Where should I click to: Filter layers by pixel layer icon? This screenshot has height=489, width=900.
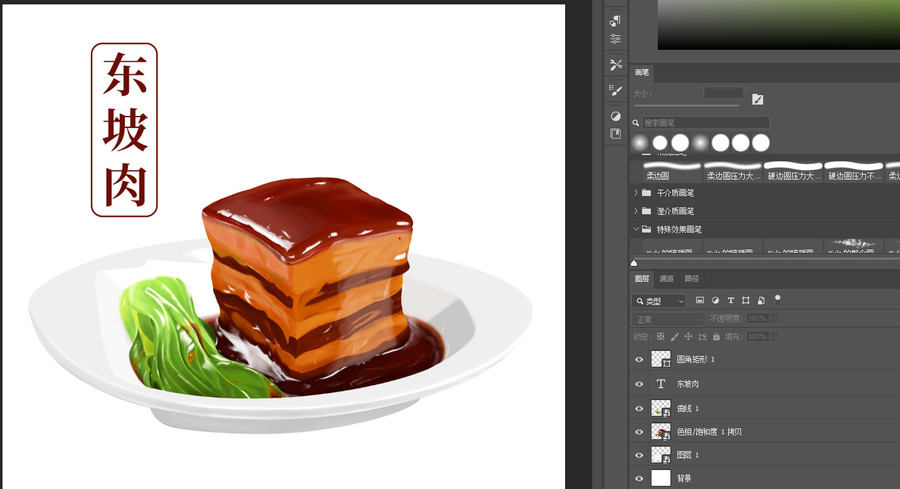[700, 300]
